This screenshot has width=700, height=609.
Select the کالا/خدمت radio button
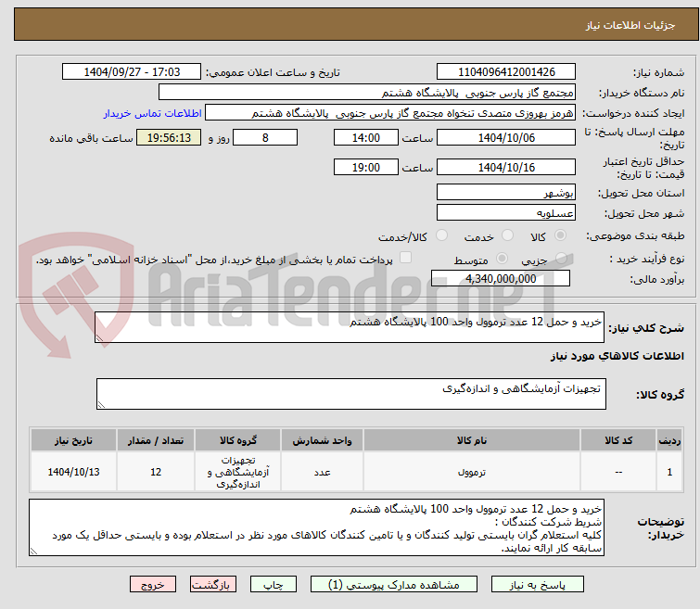click(x=441, y=235)
